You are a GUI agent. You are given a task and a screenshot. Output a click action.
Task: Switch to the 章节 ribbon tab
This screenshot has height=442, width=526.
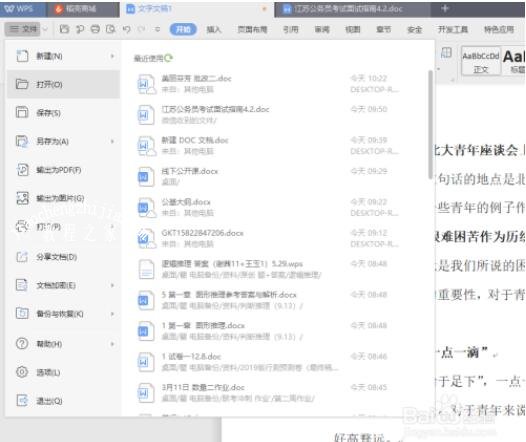point(383,30)
